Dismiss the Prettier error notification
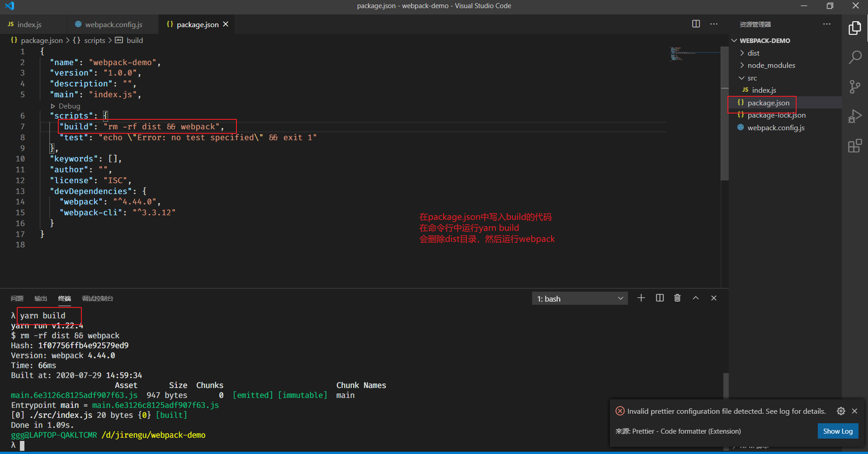Viewport: 868px width, 454px height. (854, 411)
